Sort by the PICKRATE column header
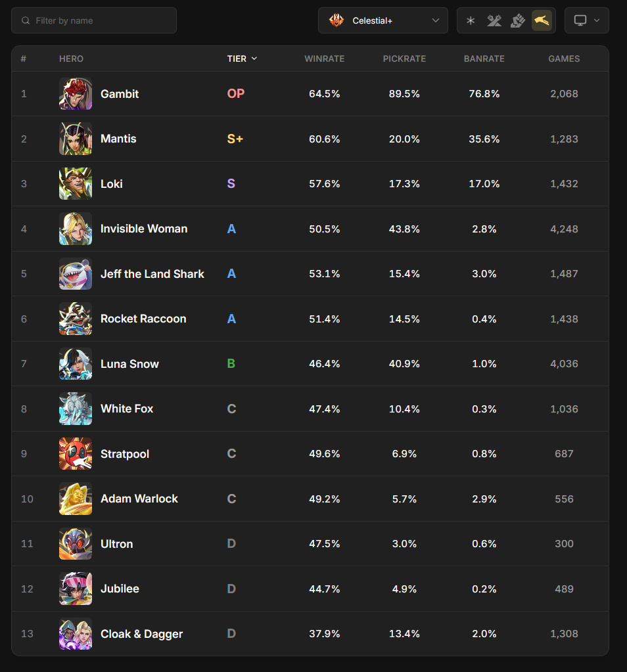627x672 pixels. [x=404, y=58]
